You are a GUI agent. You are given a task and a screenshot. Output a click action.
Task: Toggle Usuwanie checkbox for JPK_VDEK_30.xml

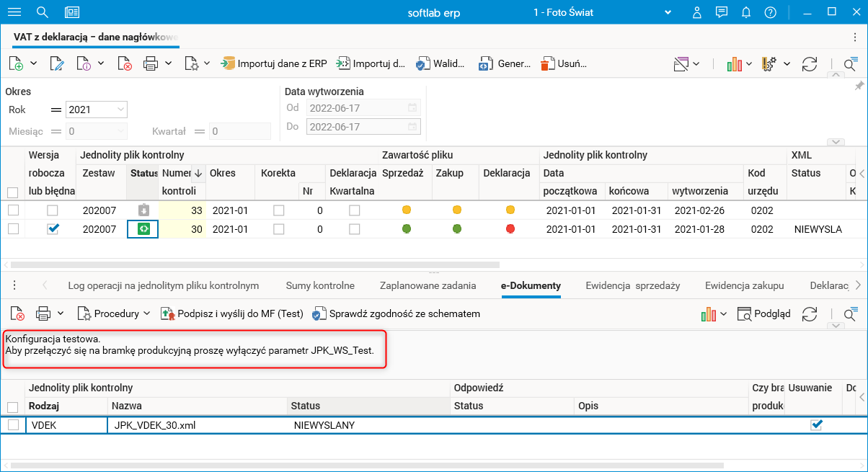pyautogui.click(x=816, y=425)
